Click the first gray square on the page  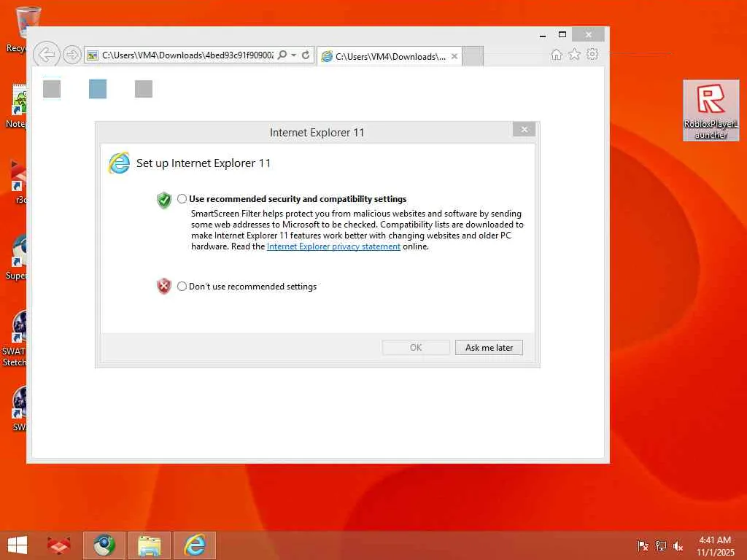coord(52,89)
